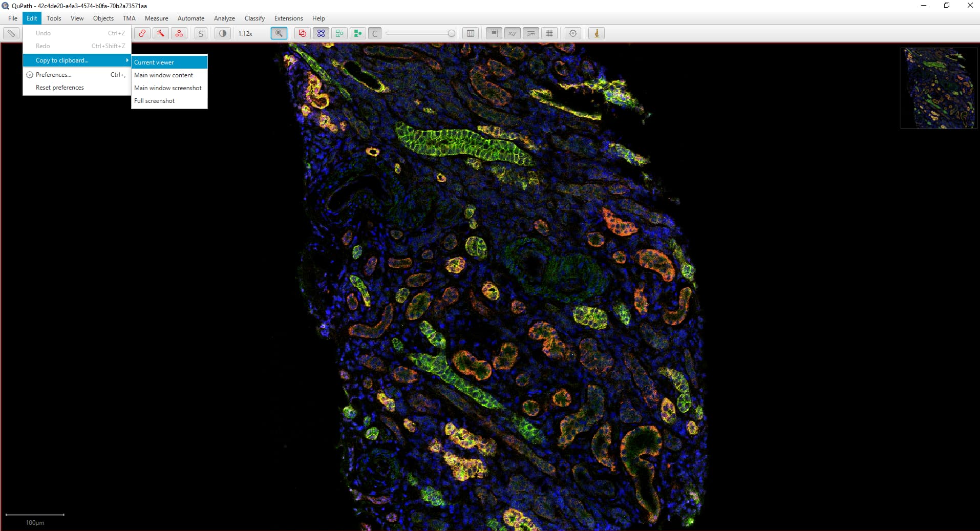Click the zoom-to-fit magnifier icon
The height and width of the screenshot is (531, 980).
279,33
